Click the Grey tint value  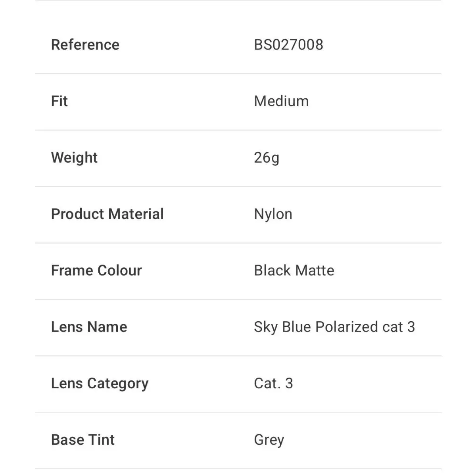[x=269, y=440]
